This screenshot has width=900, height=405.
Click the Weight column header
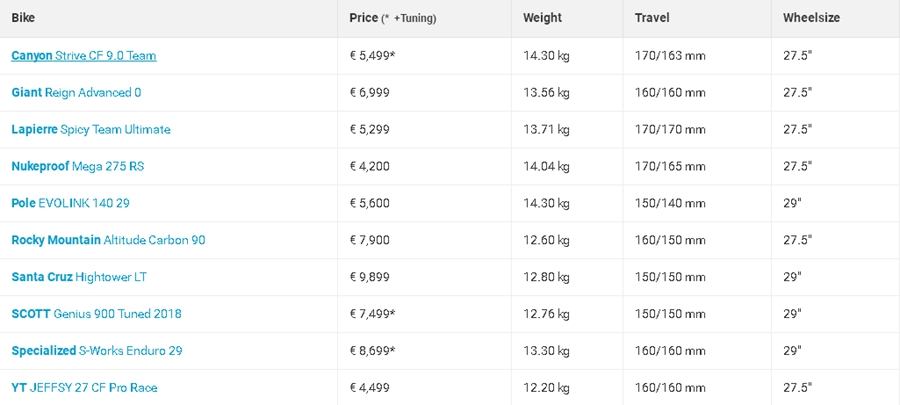click(542, 18)
